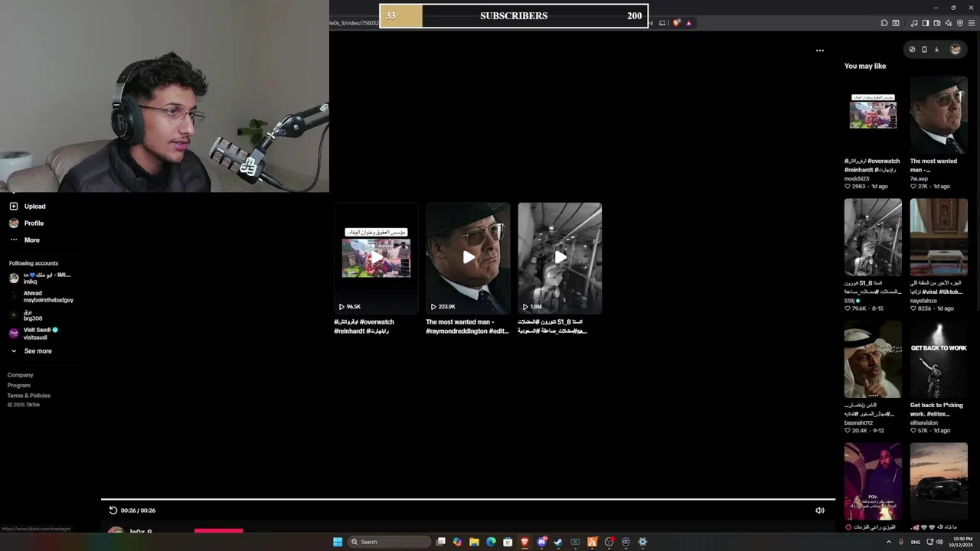The width and height of the screenshot is (980, 551).
Task: Open basmah012 video thumbnail
Action: tap(873, 360)
